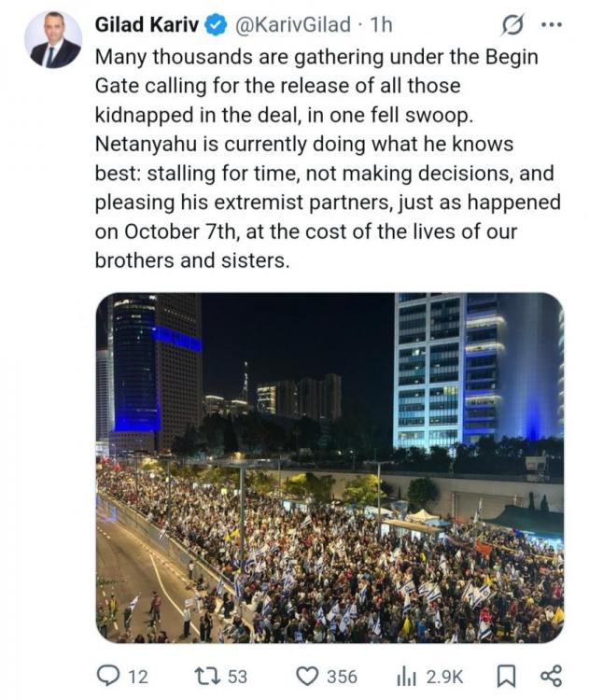The height and width of the screenshot is (700, 589).
Task: Click the like count 356
Action: click(x=342, y=677)
